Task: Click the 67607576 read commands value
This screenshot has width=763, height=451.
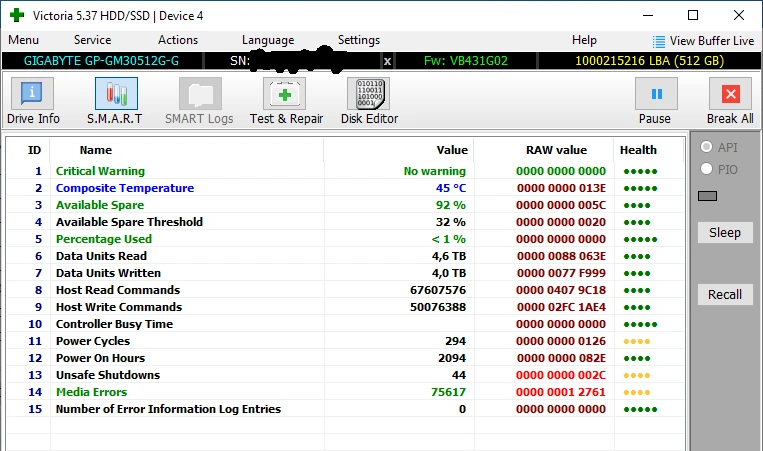Action: tap(438, 290)
